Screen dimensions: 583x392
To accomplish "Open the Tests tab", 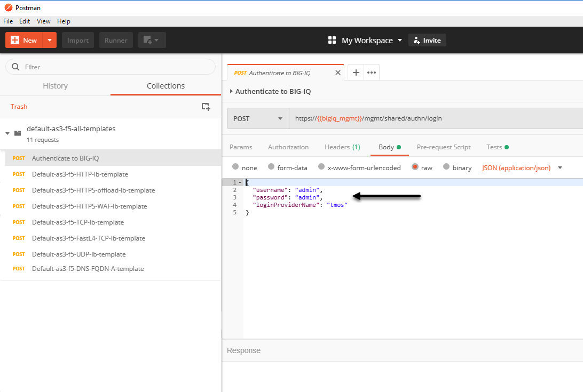I will tap(498, 147).
